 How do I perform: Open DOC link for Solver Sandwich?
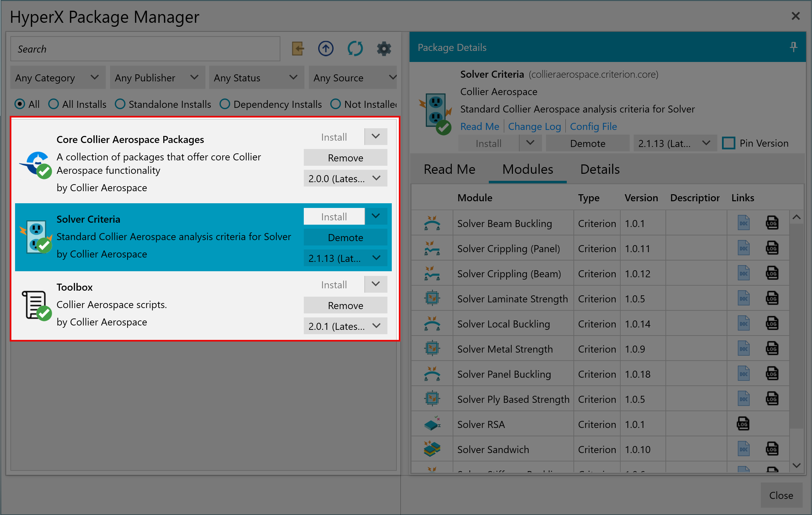click(743, 449)
